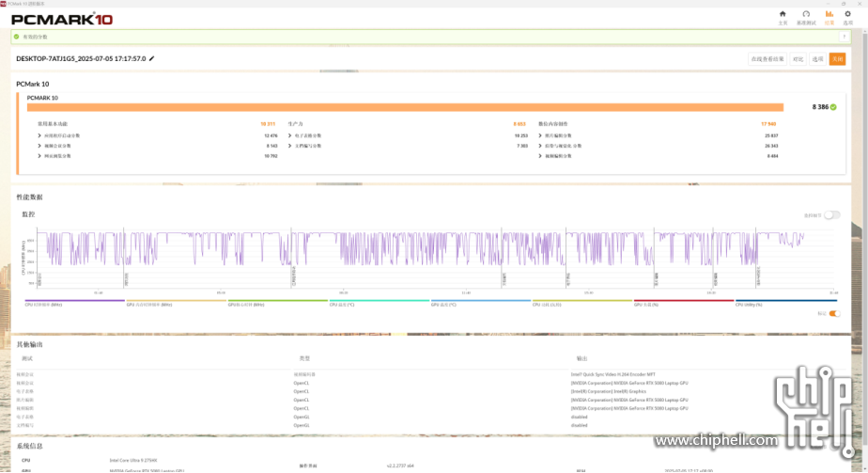Toggle the orange markers (标记) switch below chart
The image size is (868, 473).
pyautogui.click(x=834, y=313)
